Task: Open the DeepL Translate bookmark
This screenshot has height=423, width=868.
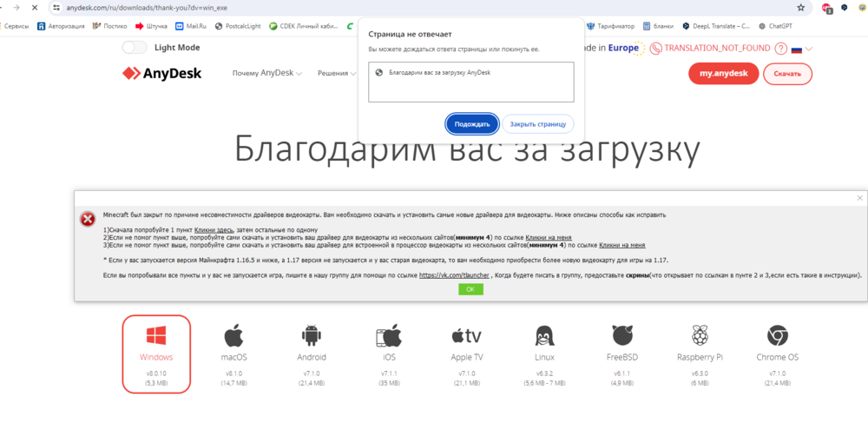Action: (x=717, y=25)
